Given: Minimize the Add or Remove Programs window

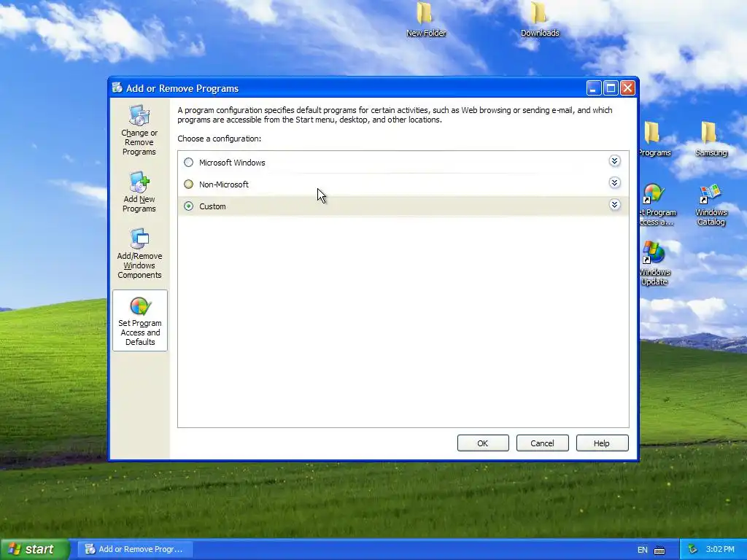Looking at the screenshot, I should coord(594,88).
